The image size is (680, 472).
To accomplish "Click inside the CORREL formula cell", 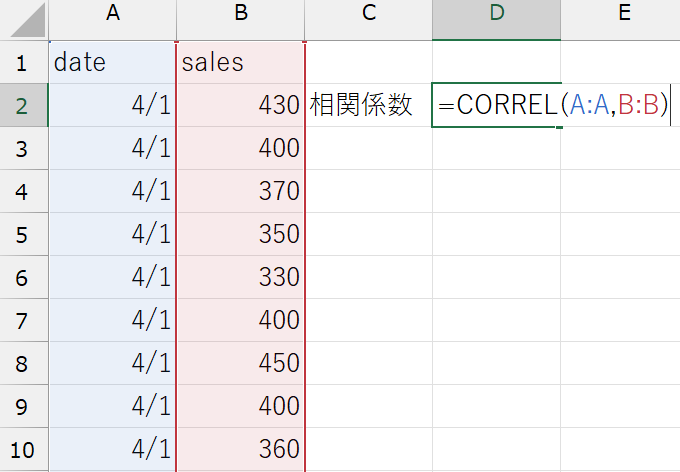I will point(496,105).
